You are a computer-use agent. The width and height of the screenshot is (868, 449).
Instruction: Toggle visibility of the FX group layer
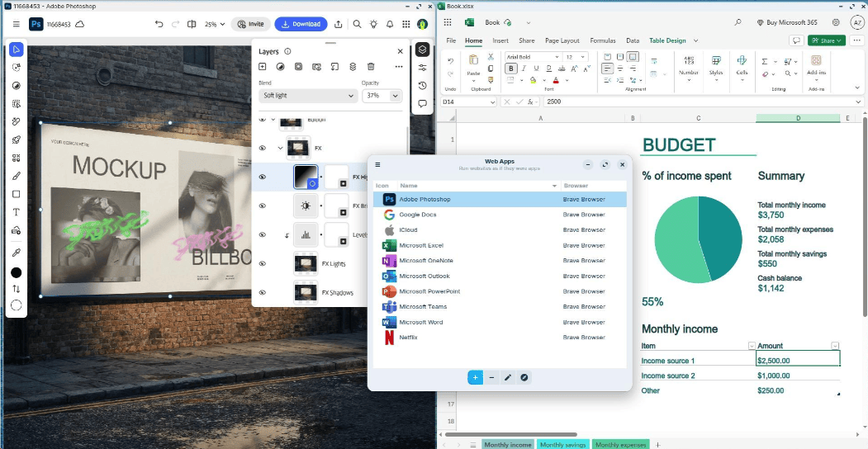coord(263,149)
